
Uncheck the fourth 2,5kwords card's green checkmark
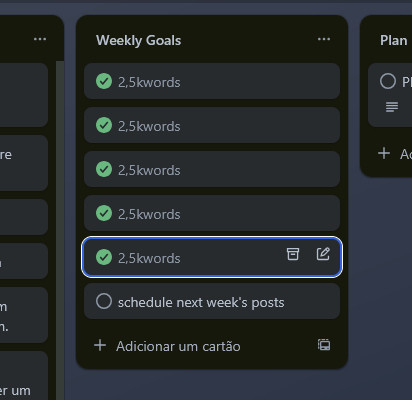pos(104,213)
